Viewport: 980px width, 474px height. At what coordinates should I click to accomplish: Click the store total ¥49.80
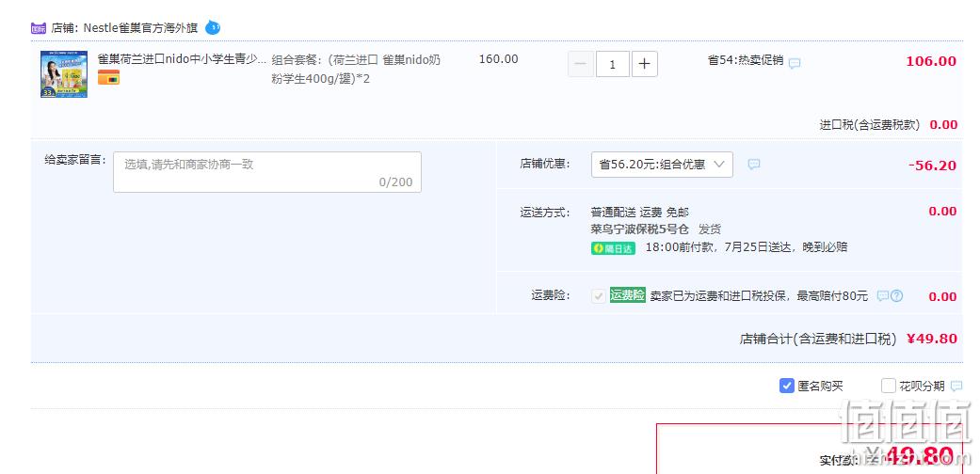pyautogui.click(x=932, y=340)
